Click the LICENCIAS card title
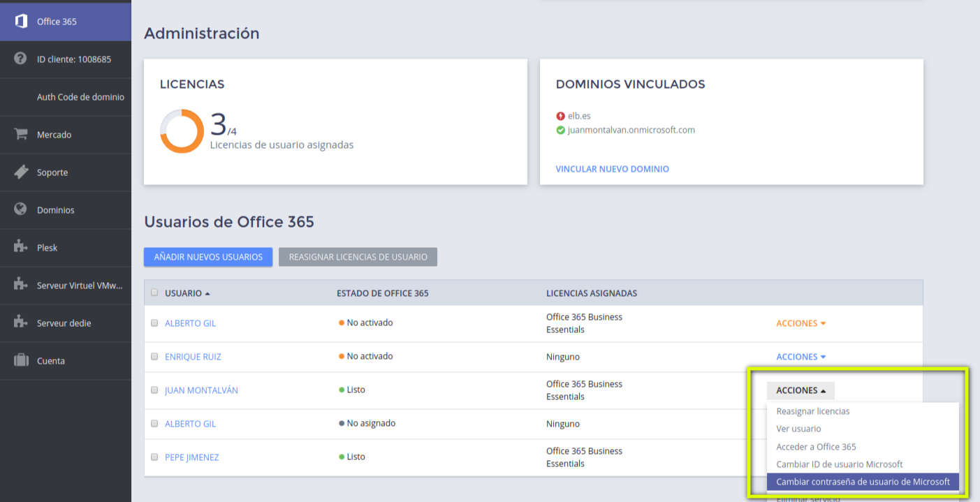The height and width of the screenshot is (502, 980). (192, 84)
